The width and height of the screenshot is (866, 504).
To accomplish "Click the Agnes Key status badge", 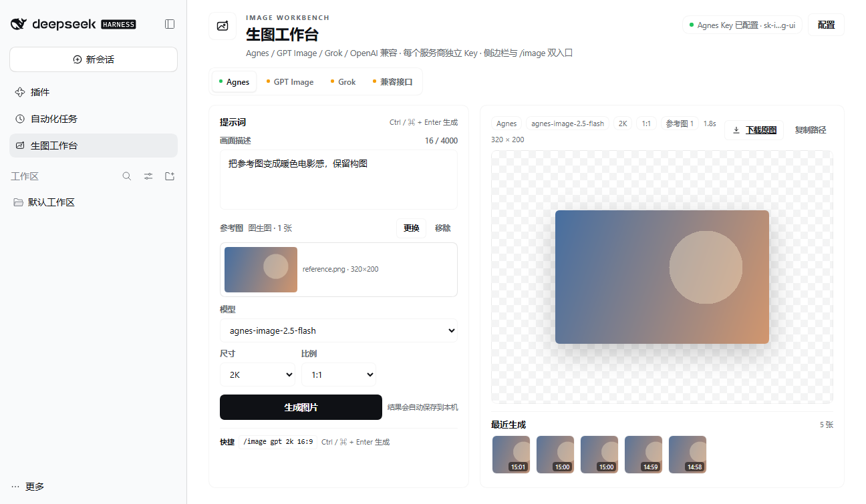I will pos(742,25).
